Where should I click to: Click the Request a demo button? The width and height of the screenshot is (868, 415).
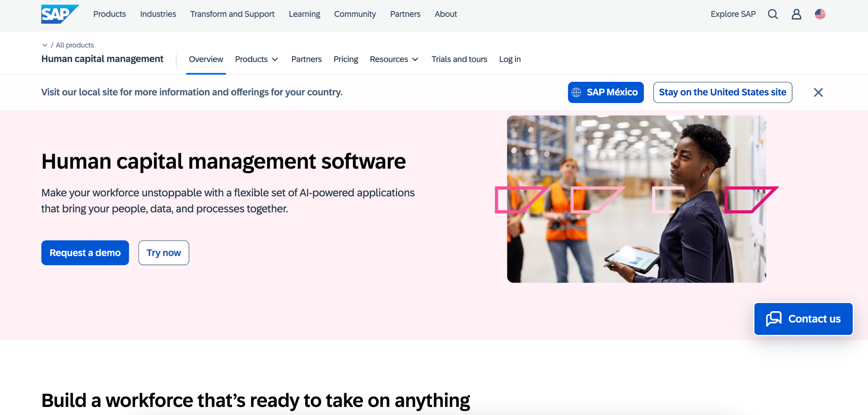pyautogui.click(x=85, y=253)
